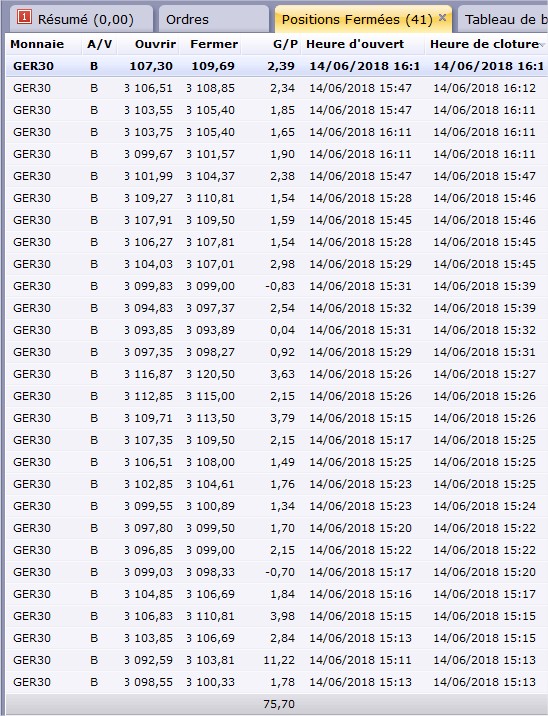
Task: Close the Positions Fermées tab
Action: pos(442,18)
